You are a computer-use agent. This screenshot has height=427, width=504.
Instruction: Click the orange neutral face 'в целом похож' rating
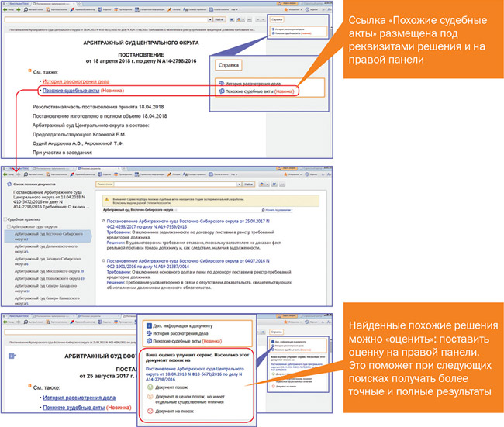click(150, 397)
